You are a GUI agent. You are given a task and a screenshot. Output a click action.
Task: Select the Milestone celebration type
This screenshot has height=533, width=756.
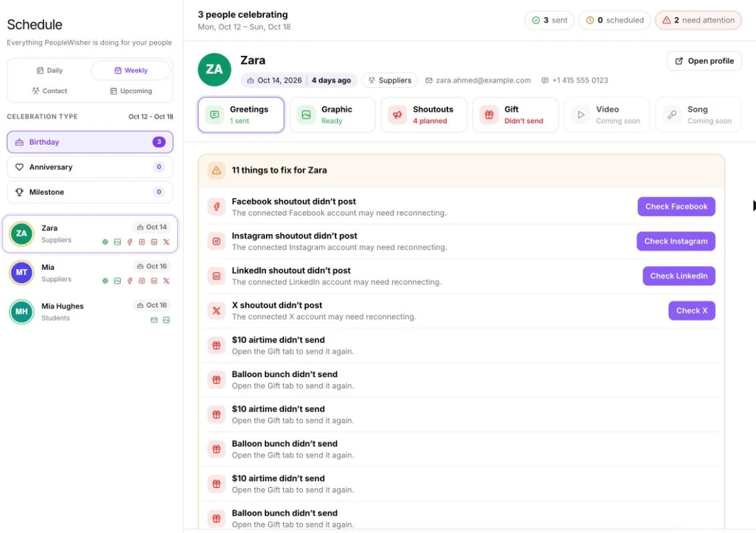(90, 192)
